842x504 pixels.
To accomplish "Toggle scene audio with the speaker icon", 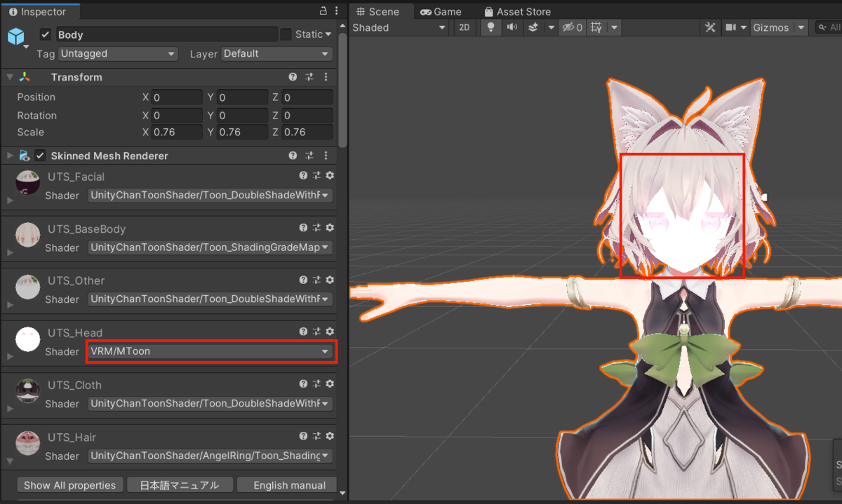I will click(512, 27).
